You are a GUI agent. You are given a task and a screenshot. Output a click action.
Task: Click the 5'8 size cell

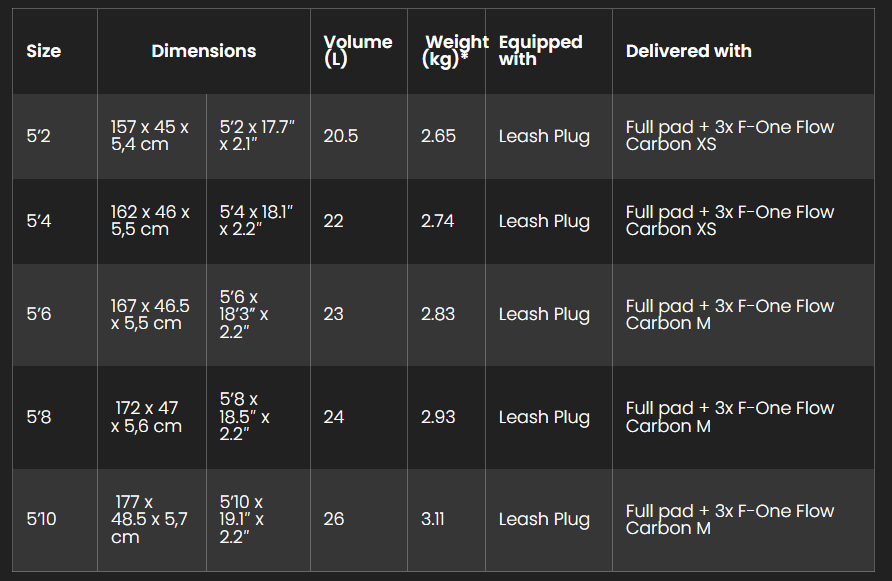[39, 417]
